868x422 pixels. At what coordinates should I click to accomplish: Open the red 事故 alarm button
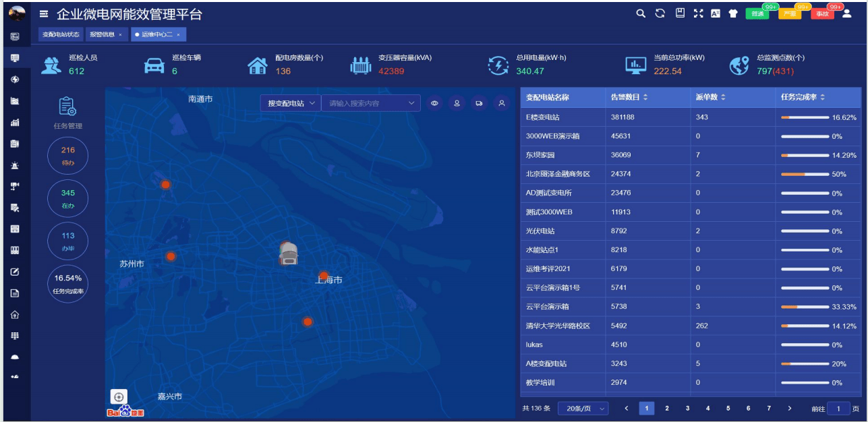pos(822,13)
